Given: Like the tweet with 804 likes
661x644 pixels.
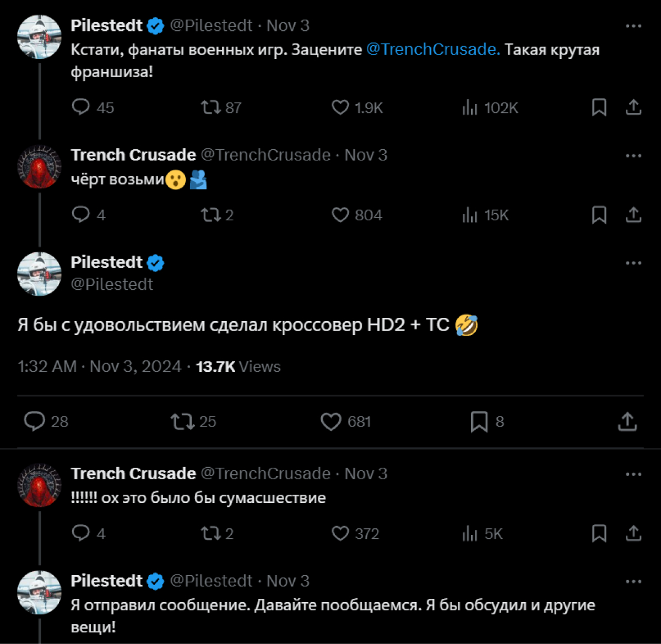Looking at the screenshot, I should [340, 215].
